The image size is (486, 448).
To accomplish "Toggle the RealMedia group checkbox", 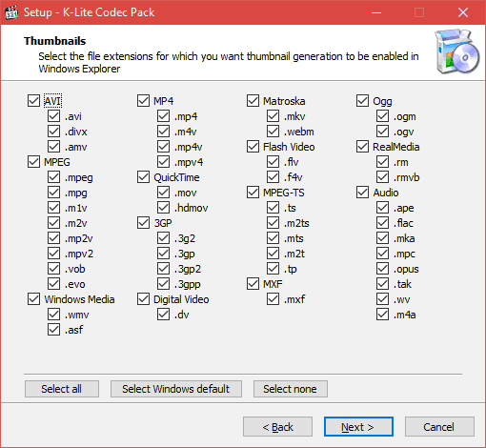I will point(362,147).
